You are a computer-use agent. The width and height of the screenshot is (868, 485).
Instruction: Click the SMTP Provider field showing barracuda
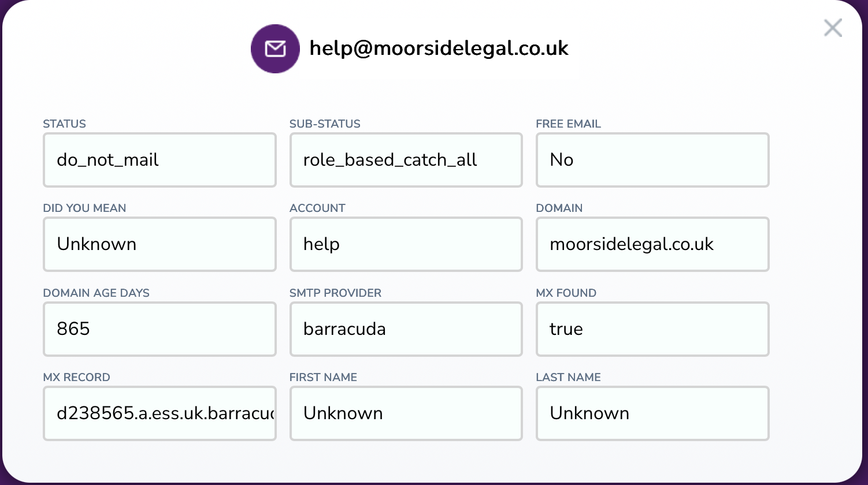406,329
